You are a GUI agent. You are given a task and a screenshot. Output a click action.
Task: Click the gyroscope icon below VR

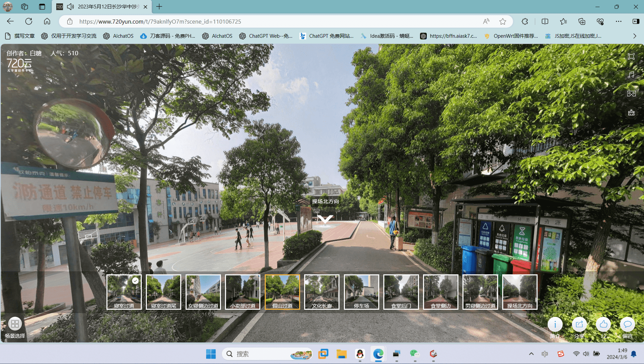pyautogui.click(x=631, y=113)
